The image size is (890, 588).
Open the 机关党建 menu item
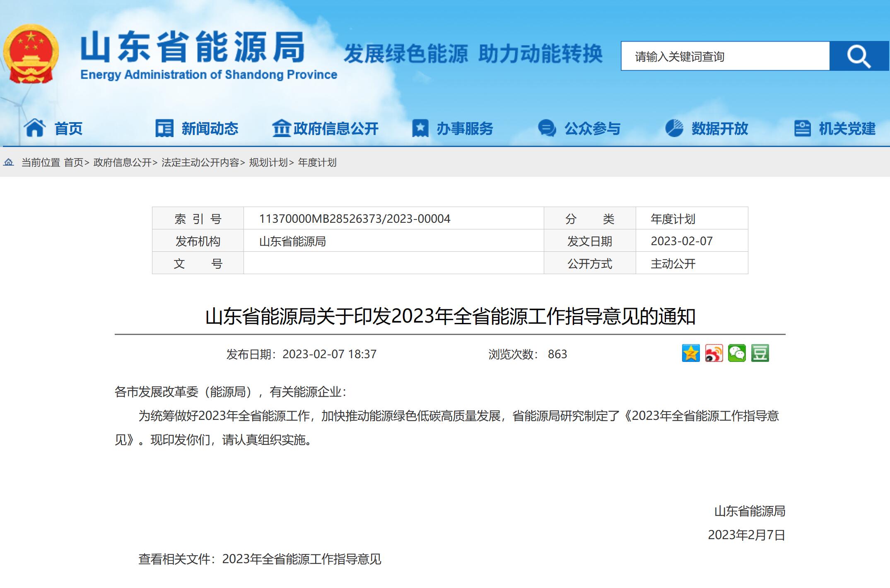(x=847, y=128)
